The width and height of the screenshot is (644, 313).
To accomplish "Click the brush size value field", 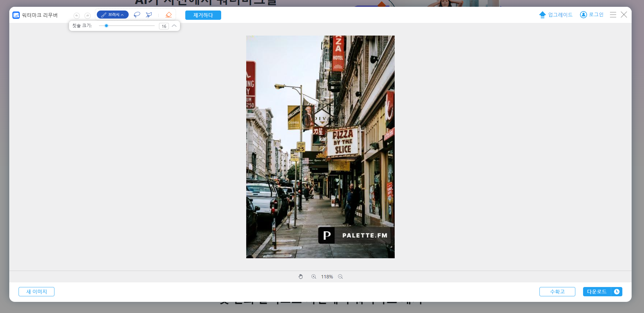I will 164,26.
